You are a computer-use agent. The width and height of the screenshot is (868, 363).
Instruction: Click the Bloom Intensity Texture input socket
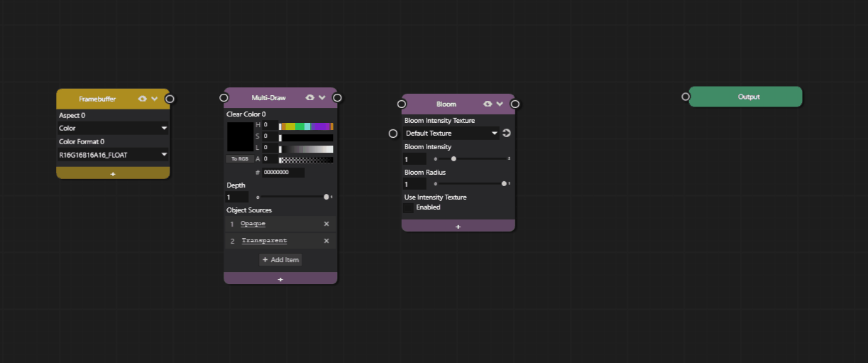[x=392, y=134]
